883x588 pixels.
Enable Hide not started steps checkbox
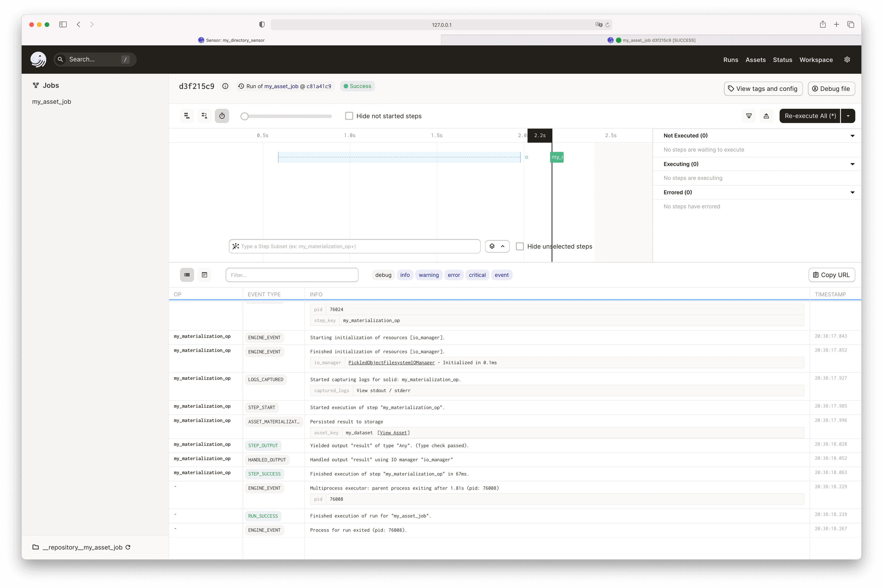click(349, 116)
